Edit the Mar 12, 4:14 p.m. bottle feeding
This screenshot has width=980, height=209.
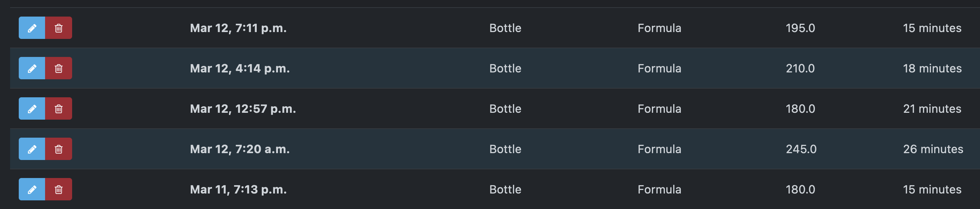(32, 68)
